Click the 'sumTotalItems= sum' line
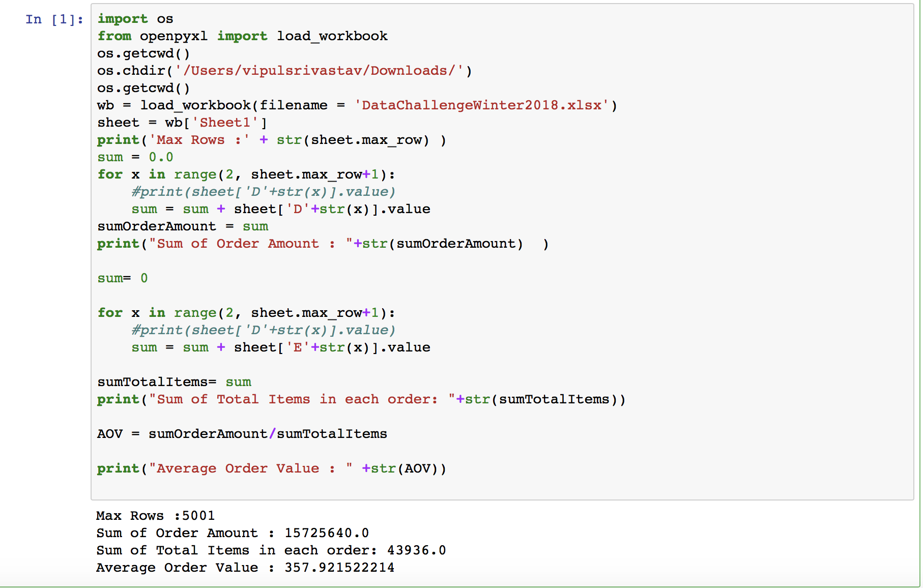Viewport: 923px width, 588px height. click(x=175, y=382)
